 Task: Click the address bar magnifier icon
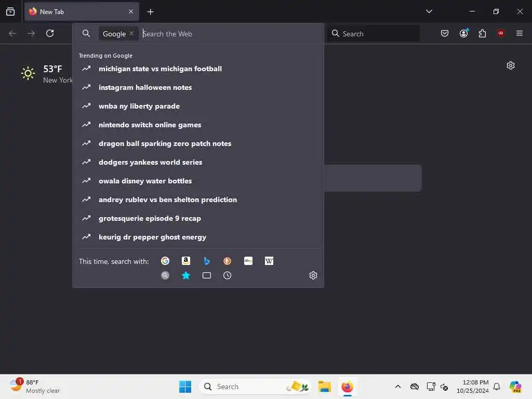(x=86, y=33)
